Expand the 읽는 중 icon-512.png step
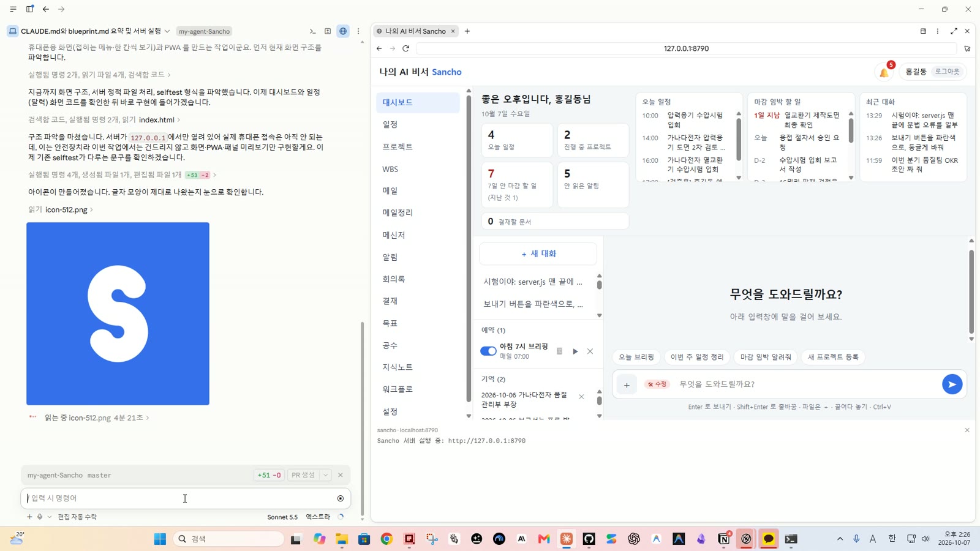Viewport: 980px width, 551px height. tap(96, 418)
